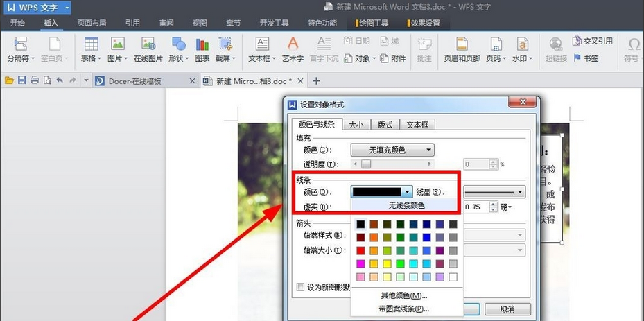
Task: Pick the bright red color swatch
Action: (x=360, y=250)
